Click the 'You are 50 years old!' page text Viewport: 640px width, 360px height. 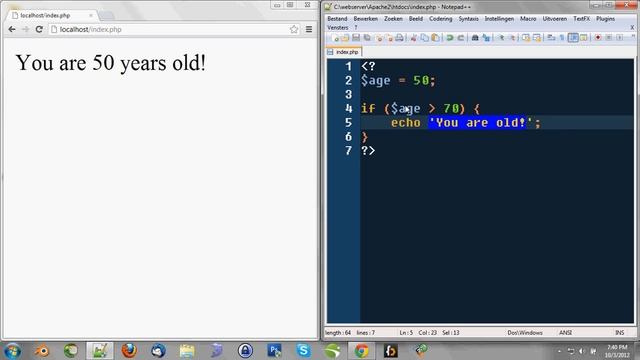[x=111, y=63]
